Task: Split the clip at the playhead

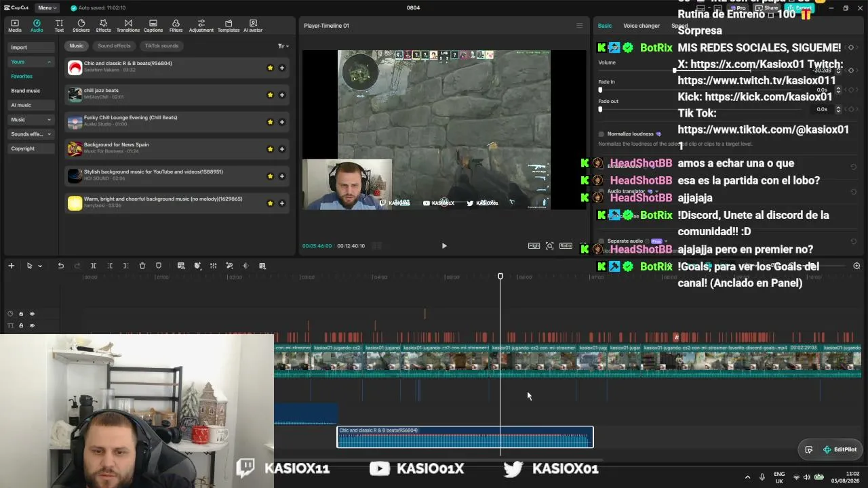Action: (x=94, y=266)
